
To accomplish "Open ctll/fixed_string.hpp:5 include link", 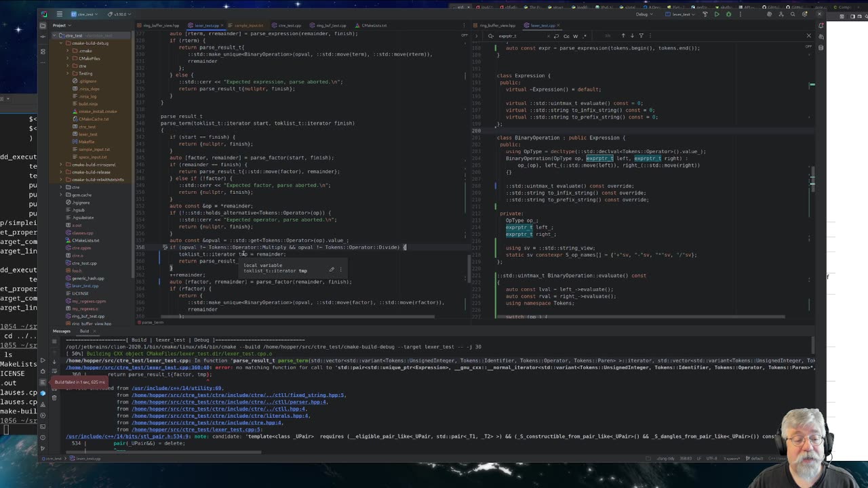I will point(238,395).
